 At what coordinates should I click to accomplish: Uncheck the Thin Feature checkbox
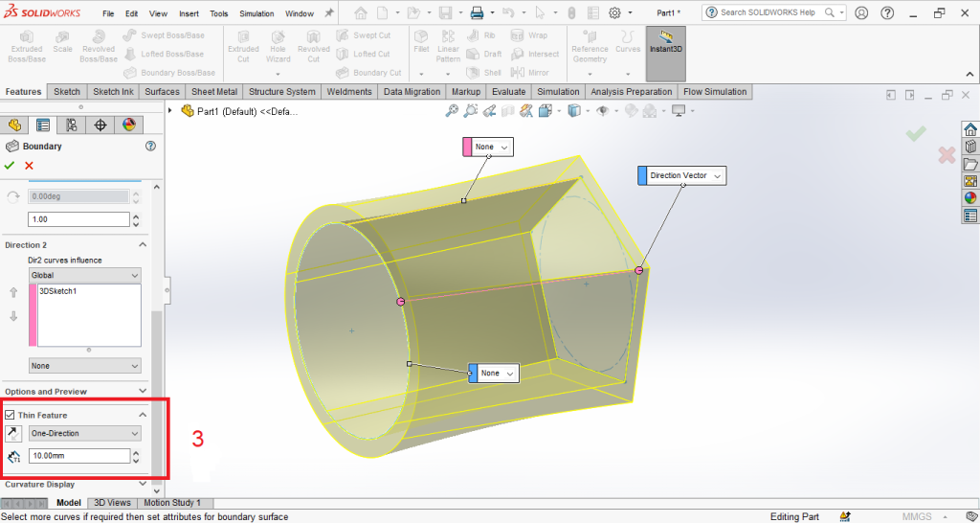point(11,415)
